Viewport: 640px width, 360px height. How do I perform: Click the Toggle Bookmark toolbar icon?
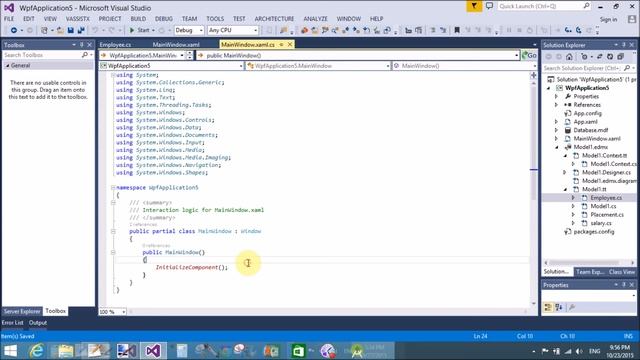click(457, 30)
